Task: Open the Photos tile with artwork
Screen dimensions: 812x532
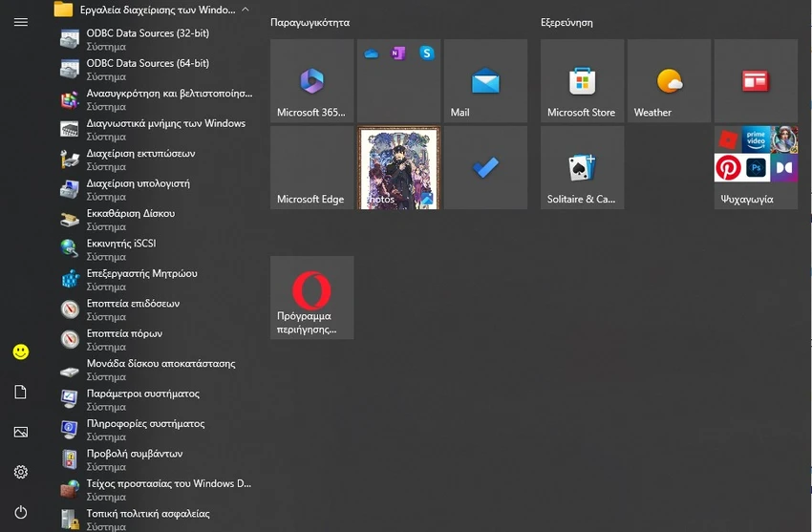Action: point(398,168)
